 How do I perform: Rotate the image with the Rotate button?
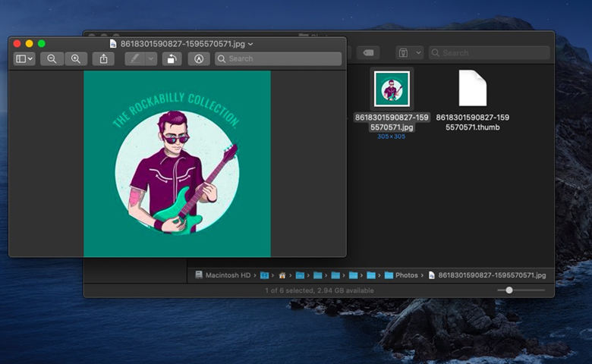click(x=172, y=59)
